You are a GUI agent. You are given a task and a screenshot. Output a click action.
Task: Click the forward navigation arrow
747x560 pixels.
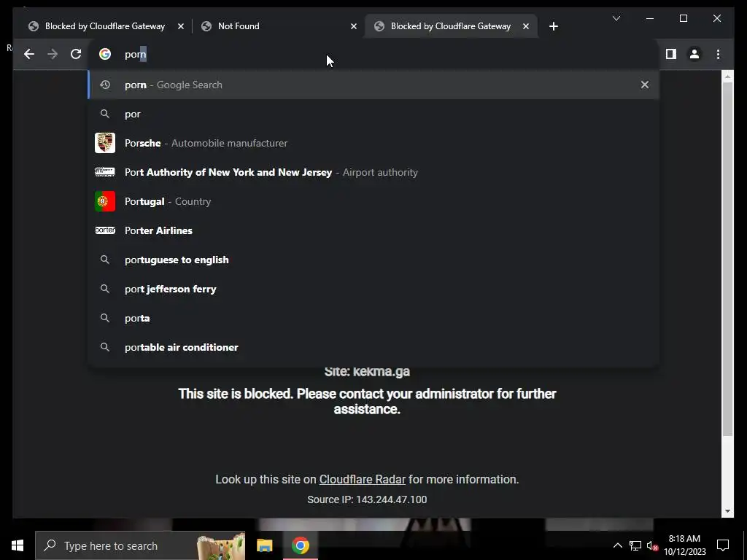coord(53,54)
